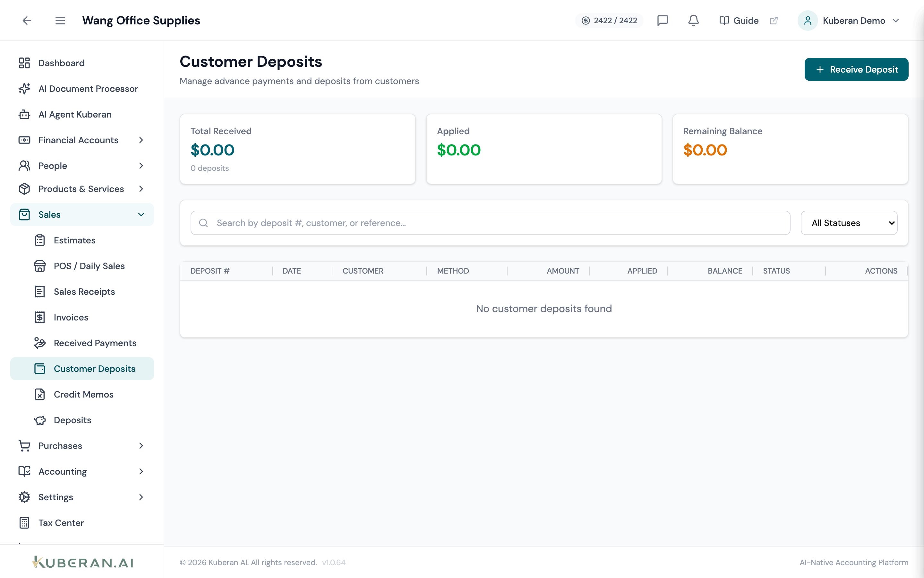Click the Products & Services box icon

tap(24, 189)
